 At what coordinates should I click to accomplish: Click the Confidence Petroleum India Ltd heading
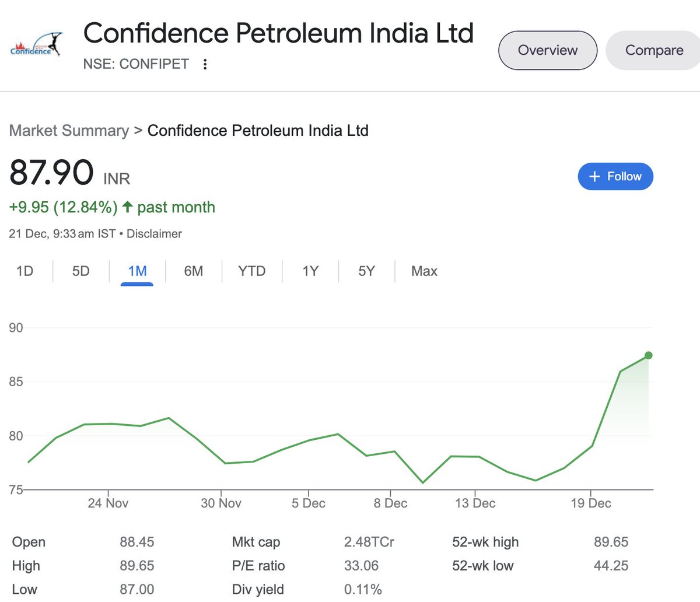[278, 33]
